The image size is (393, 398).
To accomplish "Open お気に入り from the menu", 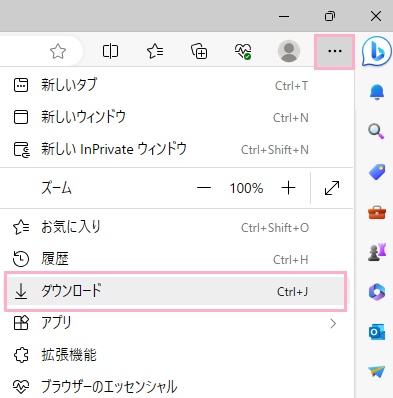I will tap(177, 227).
